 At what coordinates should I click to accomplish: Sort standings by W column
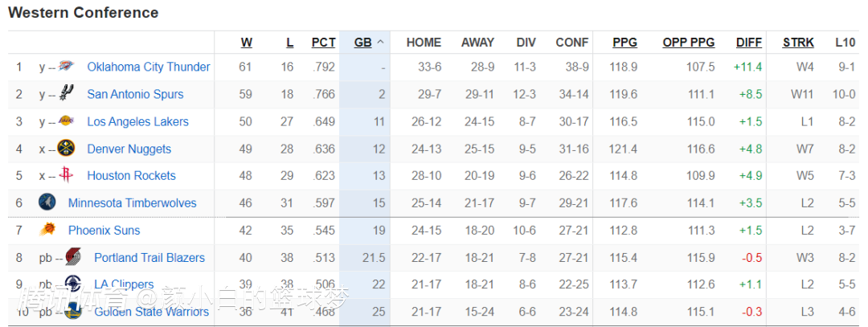246,43
